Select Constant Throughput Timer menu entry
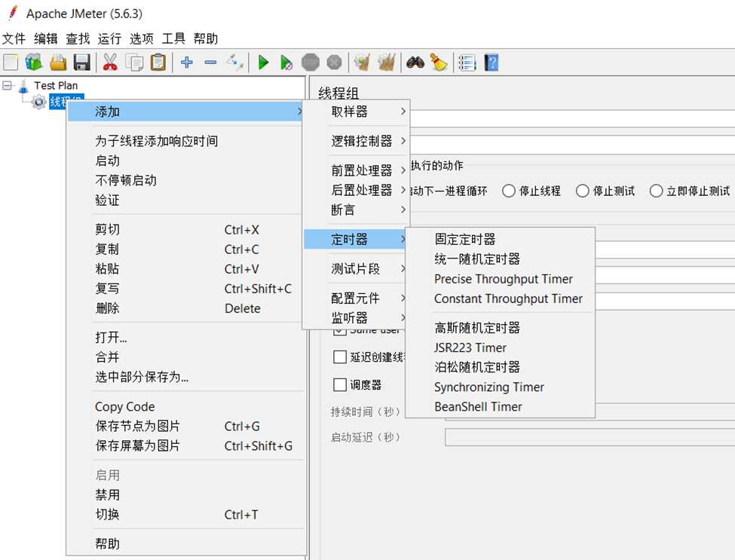The height and width of the screenshot is (560, 735). [508, 298]
